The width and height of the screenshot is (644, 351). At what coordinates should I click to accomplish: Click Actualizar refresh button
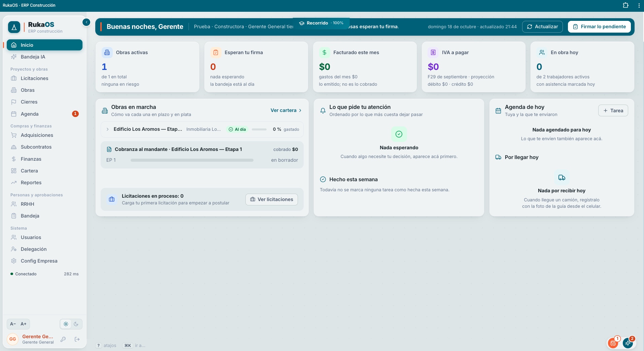click(x=542, y=27)
